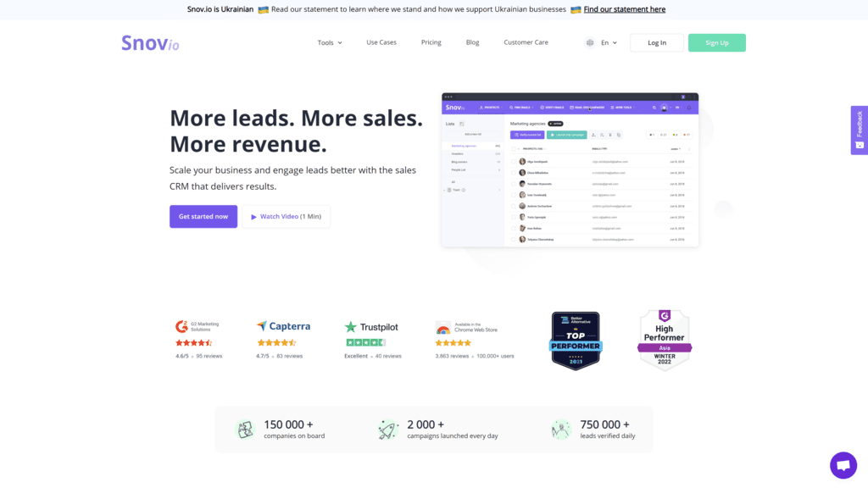
Task: Click the '2 000 +' statistic
Action: click(426, 424)
